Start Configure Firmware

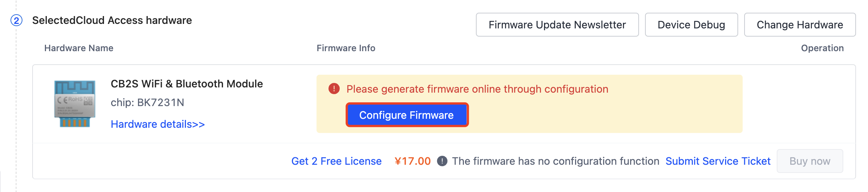tap(407, 115)
